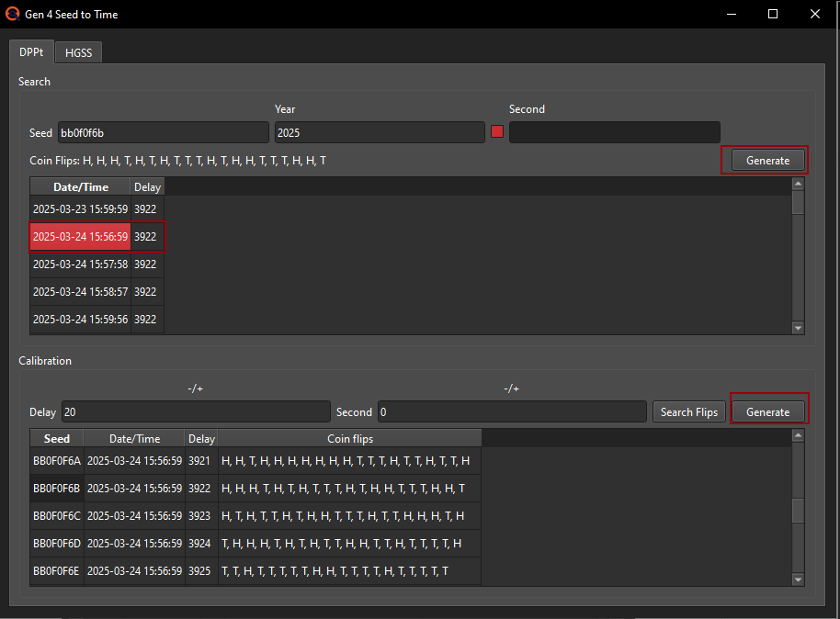840x619 pixels.
Task: Sort search results by Date/Time header
Action: (x=80, y=186)
